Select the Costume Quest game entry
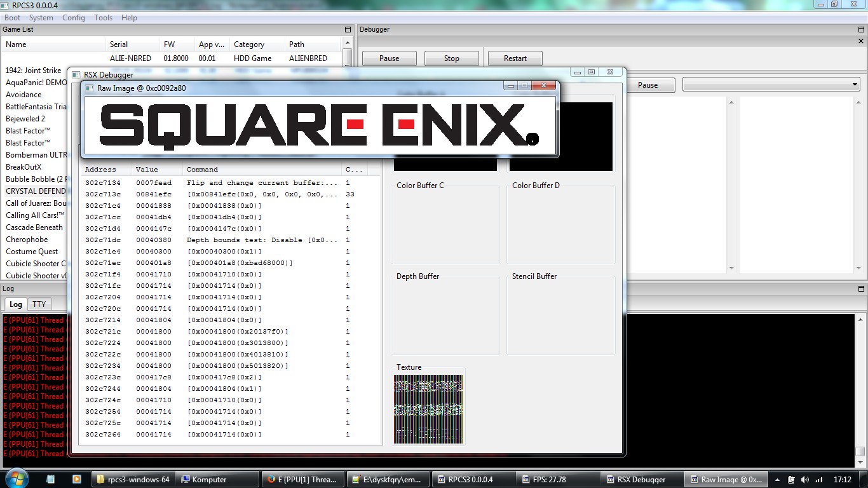This screenshot has width=868, height=488. click(32, 252)
